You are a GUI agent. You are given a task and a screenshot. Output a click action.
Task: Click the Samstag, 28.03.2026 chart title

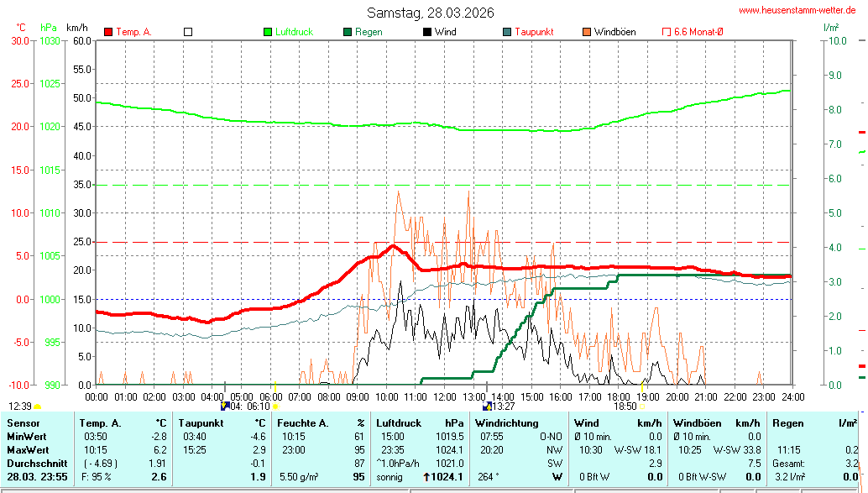[x=430, y=13]
